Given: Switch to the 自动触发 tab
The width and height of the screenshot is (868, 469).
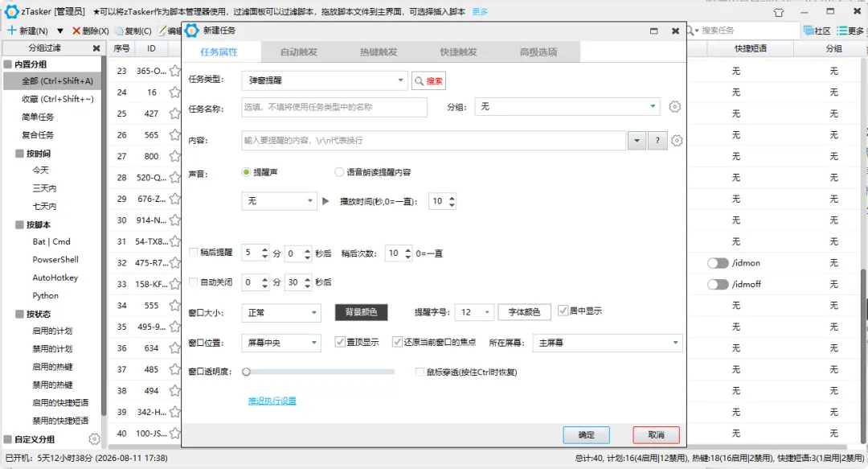Looking at the screenshot, I should (299, 52).
